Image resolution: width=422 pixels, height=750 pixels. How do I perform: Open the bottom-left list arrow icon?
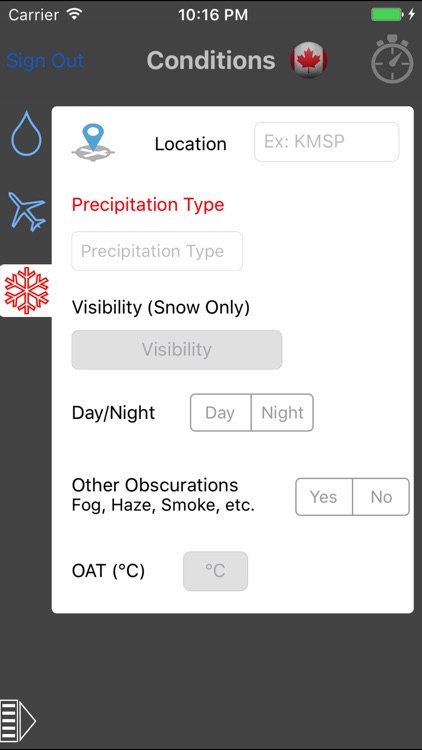pos(18,720)
